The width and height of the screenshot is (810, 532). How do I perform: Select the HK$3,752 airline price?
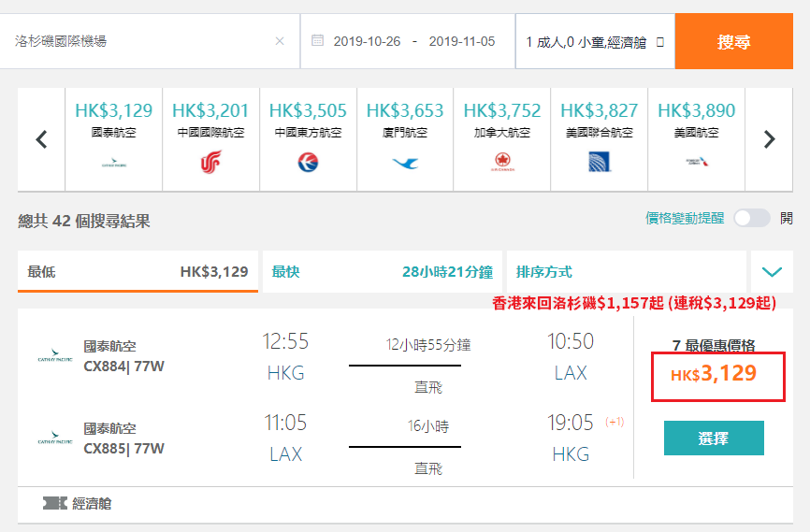pyautogui.click(x=502, y=110)
